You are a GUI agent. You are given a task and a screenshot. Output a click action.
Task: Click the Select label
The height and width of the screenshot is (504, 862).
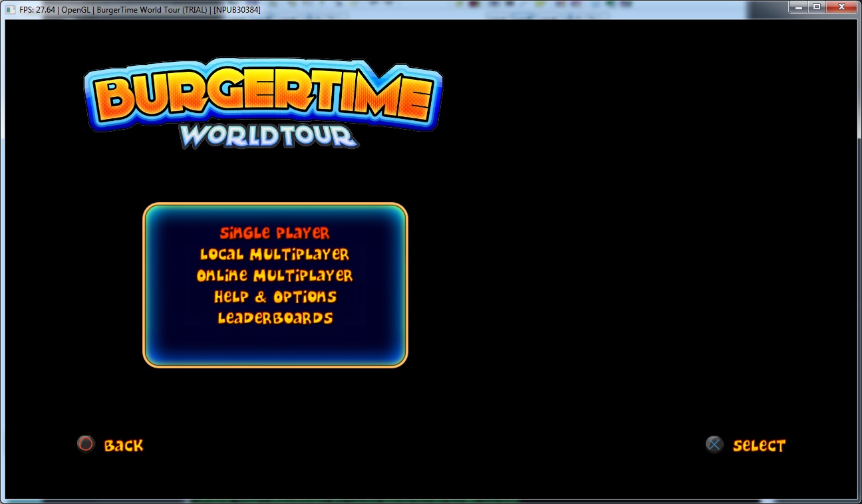[x=759, y=445]
